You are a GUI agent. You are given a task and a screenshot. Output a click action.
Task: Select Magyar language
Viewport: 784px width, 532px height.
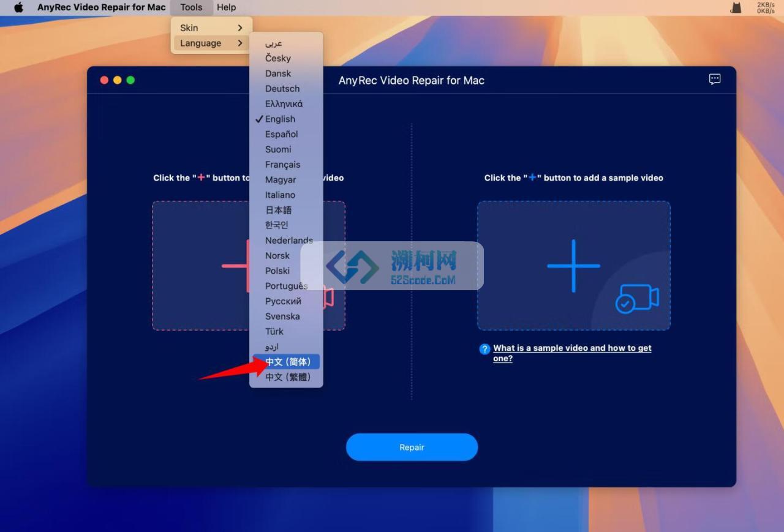pyautogui.click(x=286, y=179)
